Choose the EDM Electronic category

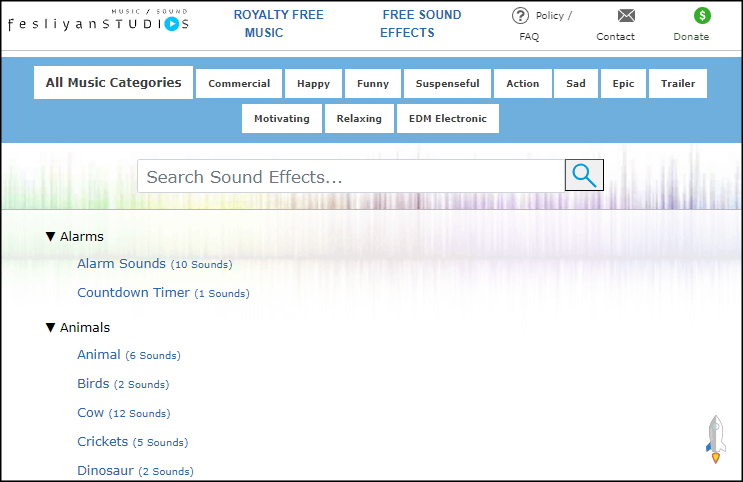coord(448,118)
